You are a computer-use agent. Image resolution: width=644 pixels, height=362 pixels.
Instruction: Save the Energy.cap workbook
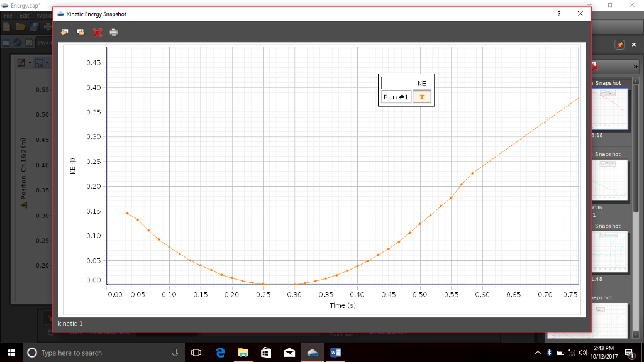pyautogui.click(x=33, y=26)
